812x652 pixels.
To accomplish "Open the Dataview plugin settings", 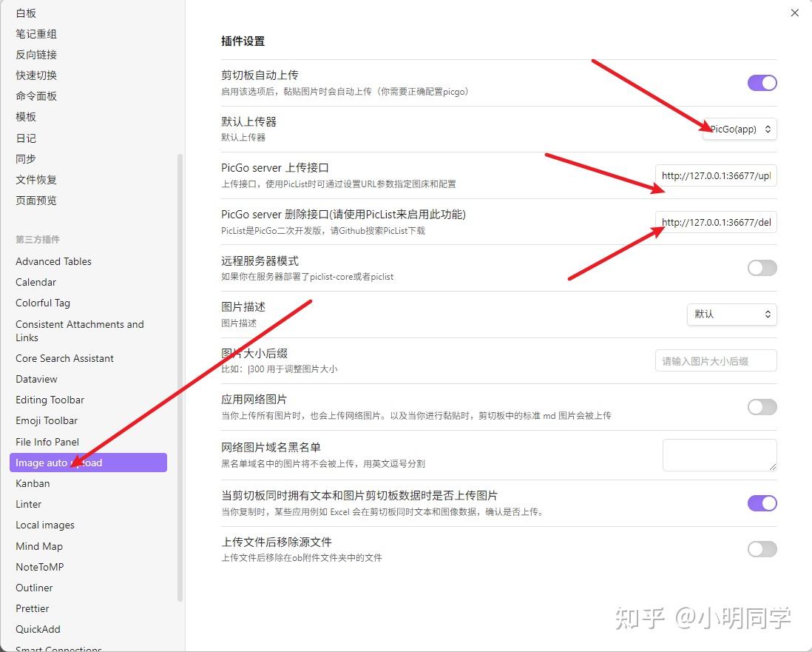I will [35, 379].
